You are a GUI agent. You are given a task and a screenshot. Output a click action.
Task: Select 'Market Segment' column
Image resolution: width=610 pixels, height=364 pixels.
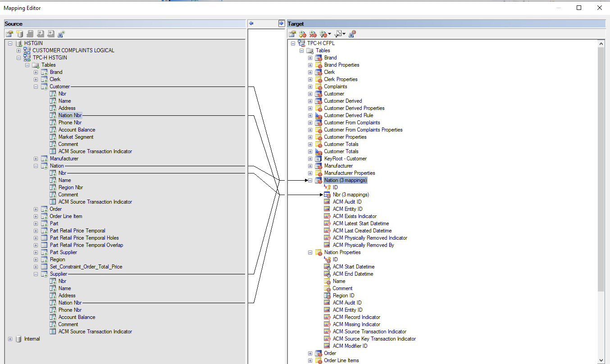[76, 137]
